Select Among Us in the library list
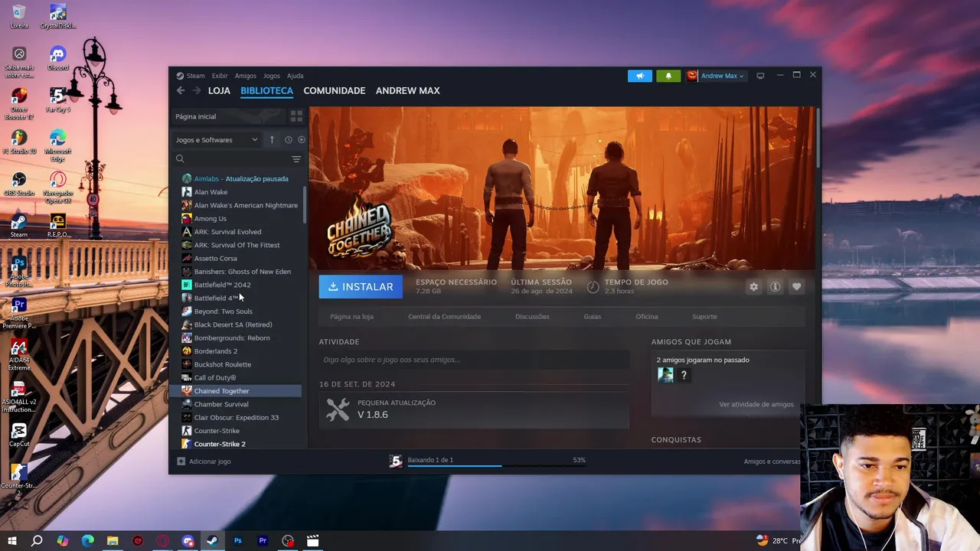 point(241,218)
